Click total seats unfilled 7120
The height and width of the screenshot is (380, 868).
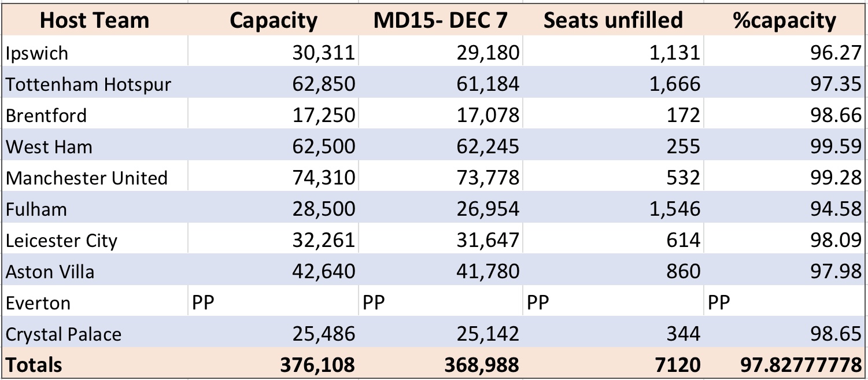tap(613, 364)
